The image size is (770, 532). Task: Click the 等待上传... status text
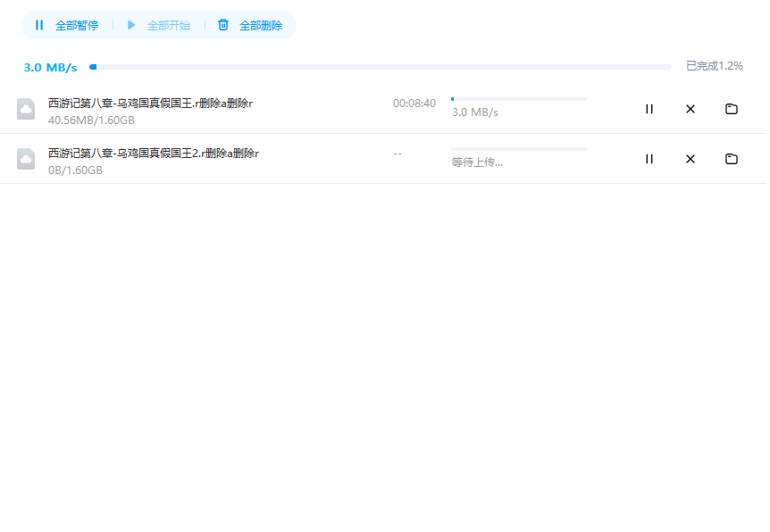(477, 162)
